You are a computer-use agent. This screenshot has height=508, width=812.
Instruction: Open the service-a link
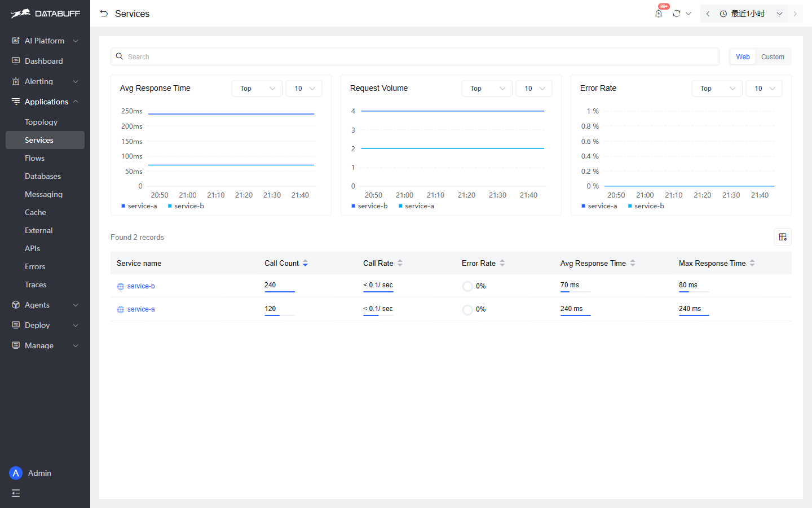point(141,309)
